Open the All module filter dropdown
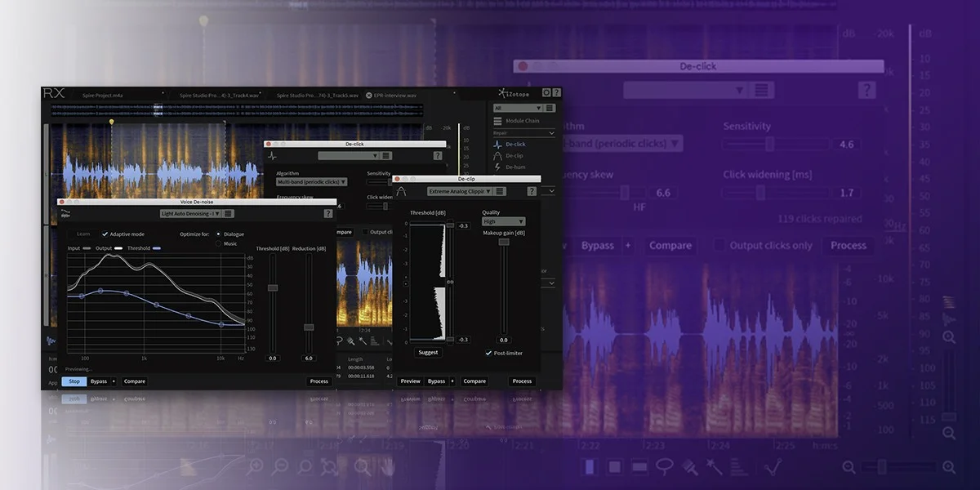980x490 pixels. [x=517, y=108]
